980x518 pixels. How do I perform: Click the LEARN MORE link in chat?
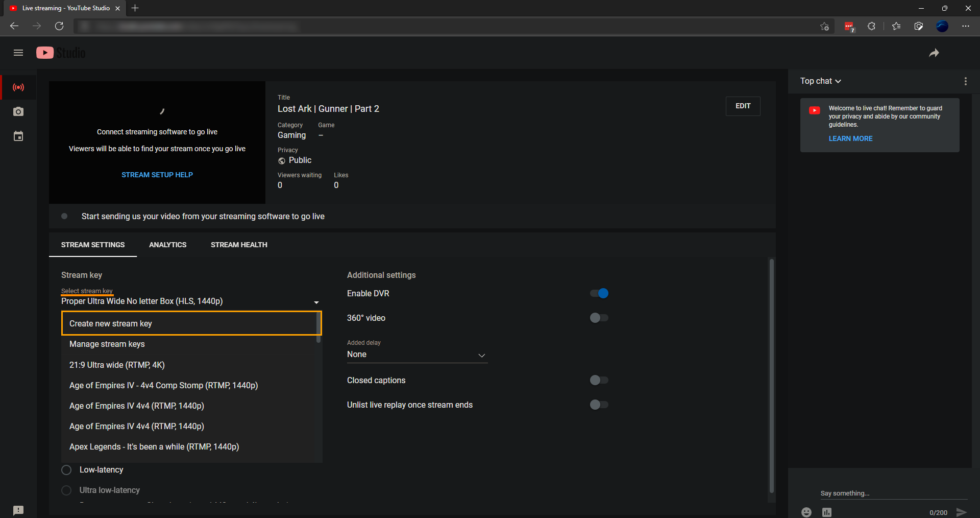(x=850, y=138)
